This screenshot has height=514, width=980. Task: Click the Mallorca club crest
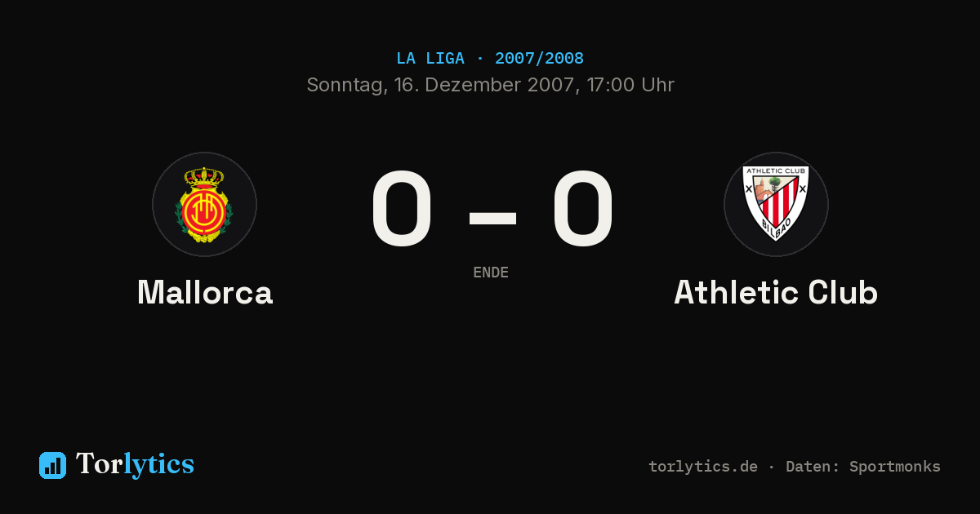(204, 205)
